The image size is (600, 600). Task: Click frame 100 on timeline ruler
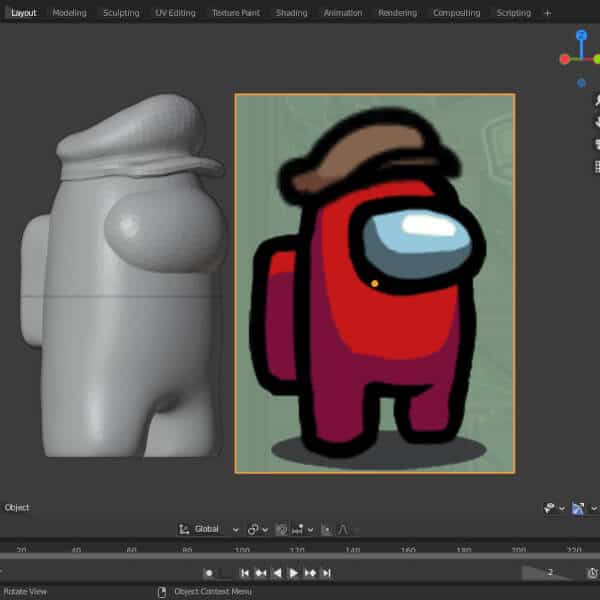pos(242,549)
